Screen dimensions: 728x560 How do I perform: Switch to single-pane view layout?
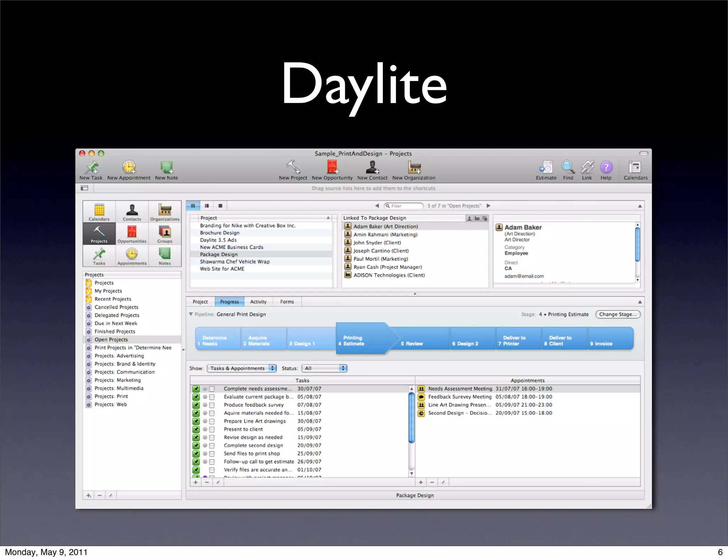click(x=220, y=206)
